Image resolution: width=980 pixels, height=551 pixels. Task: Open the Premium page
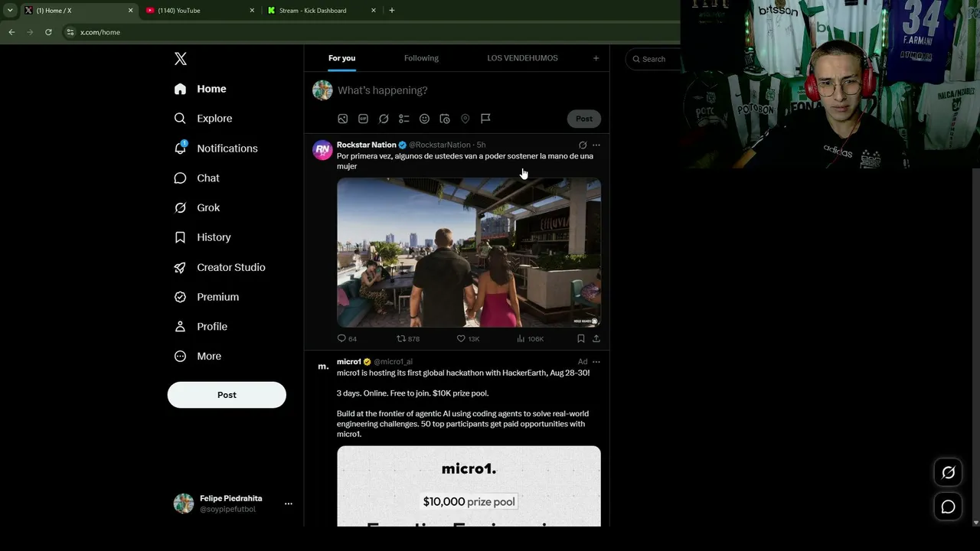pos(207,297)
